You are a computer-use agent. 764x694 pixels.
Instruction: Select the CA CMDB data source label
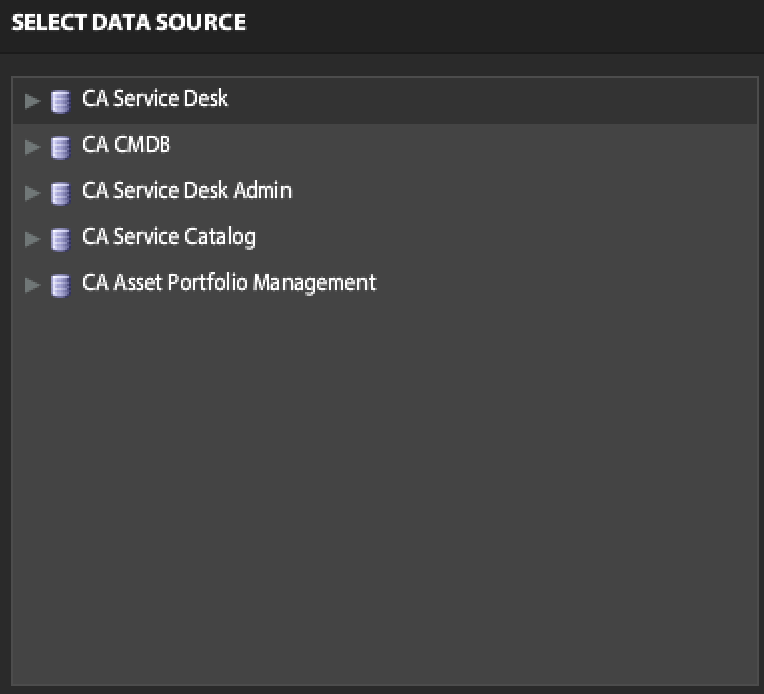click(x=126, y=145)
